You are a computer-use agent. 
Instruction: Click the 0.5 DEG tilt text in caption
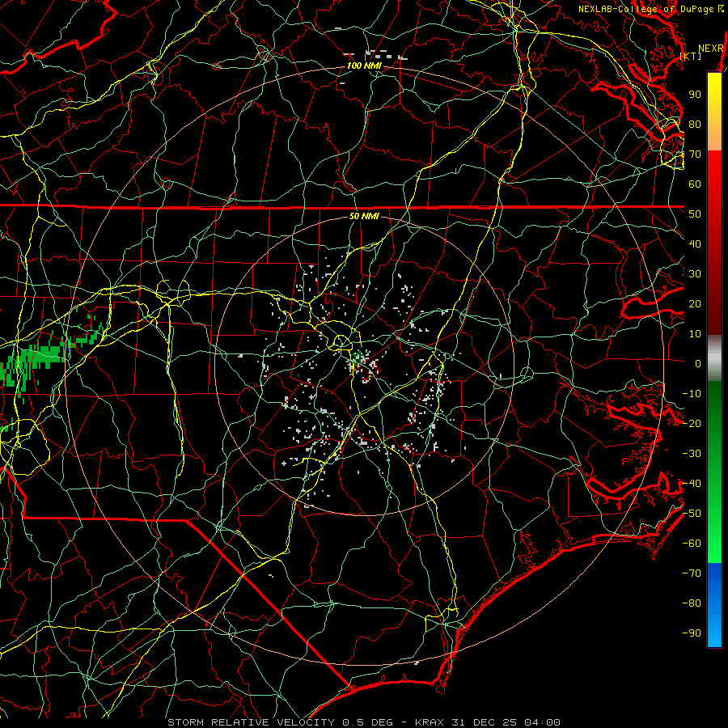coord(368,722)
